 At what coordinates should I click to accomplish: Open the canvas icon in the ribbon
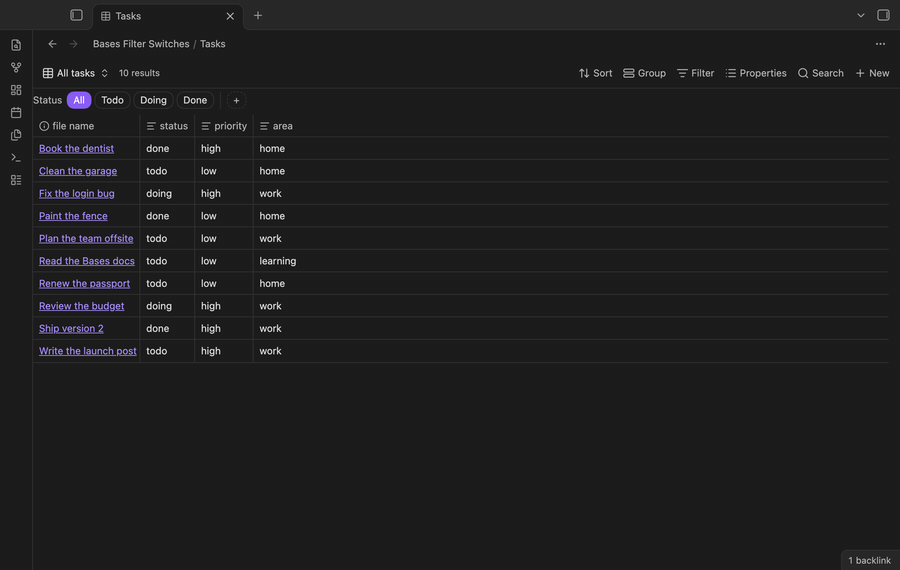[16, 90]
